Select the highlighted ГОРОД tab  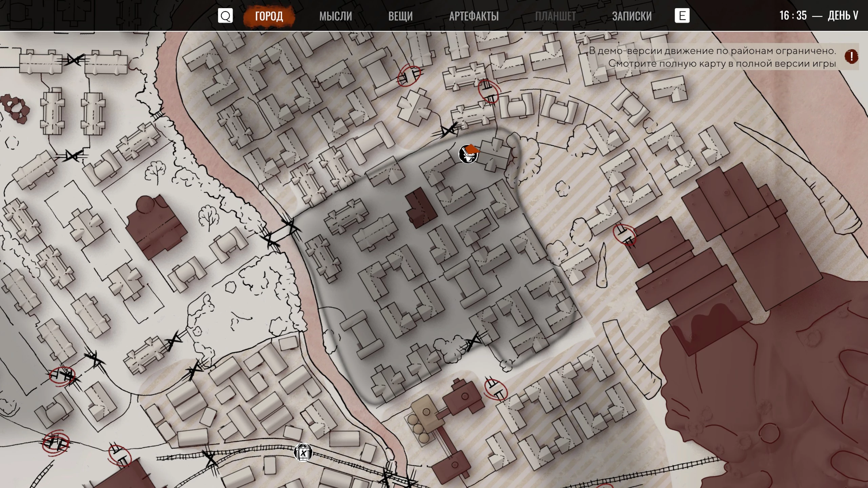click(269, 16)
